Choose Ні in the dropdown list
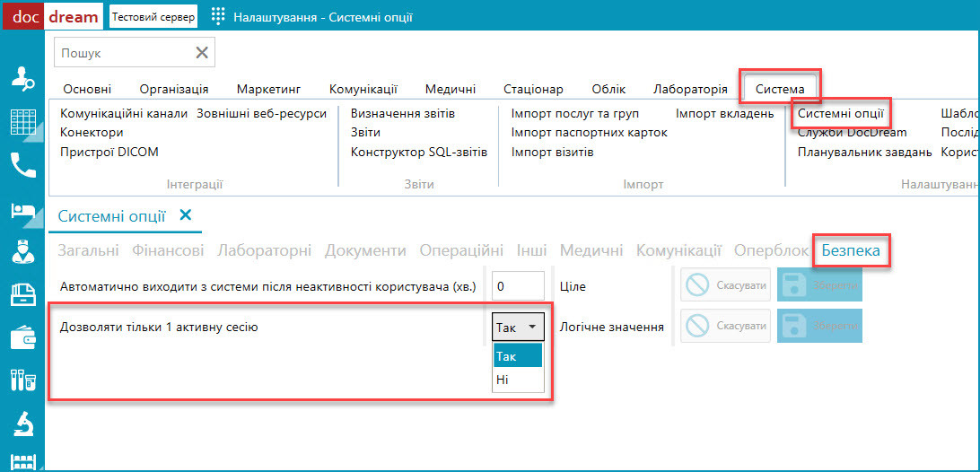The height and width of the screenshot is (472, 980). pyautogui.click(x=518, y=380)
